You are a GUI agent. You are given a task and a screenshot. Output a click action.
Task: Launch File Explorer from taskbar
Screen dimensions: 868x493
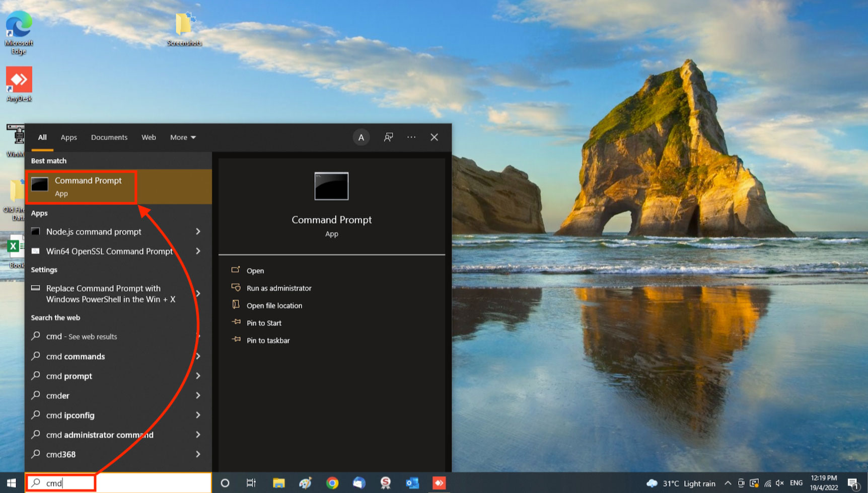click(278, 483)
